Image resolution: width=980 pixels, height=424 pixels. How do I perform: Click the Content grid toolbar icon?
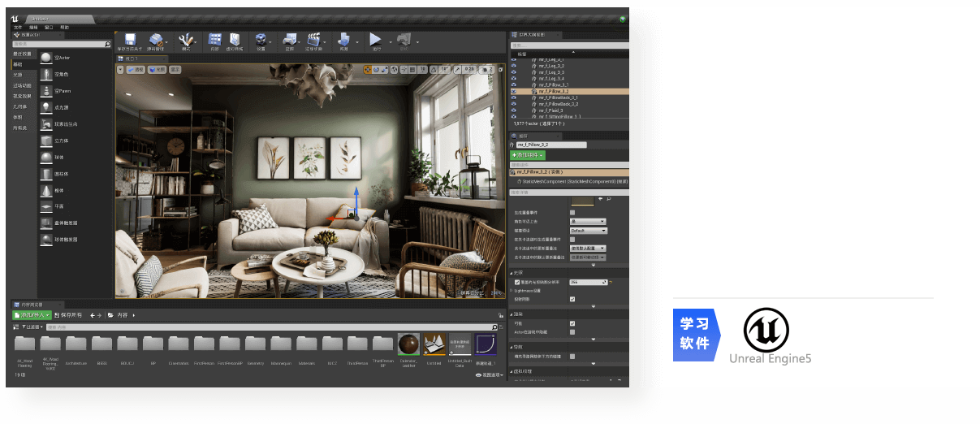point(214,40)
